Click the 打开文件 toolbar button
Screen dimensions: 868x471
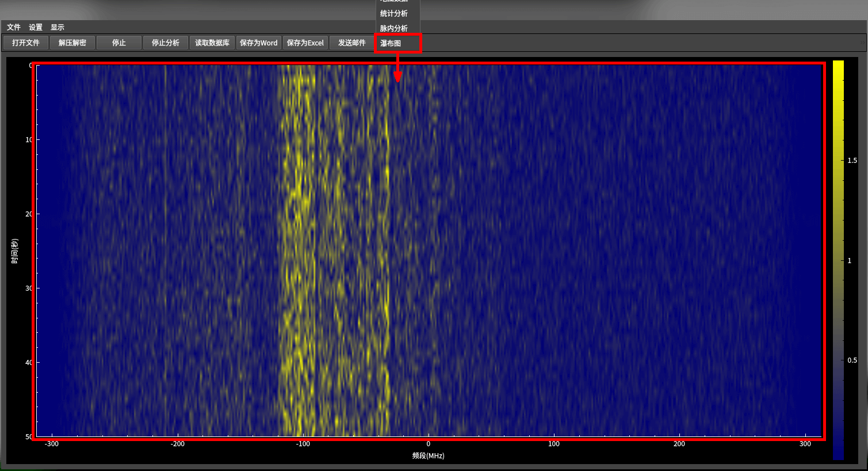click(26, 43)
